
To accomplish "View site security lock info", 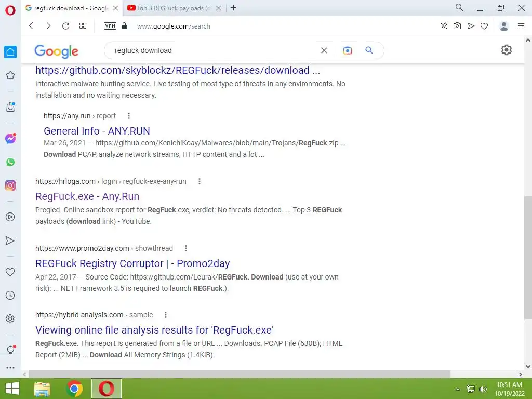I will [124, 26].
